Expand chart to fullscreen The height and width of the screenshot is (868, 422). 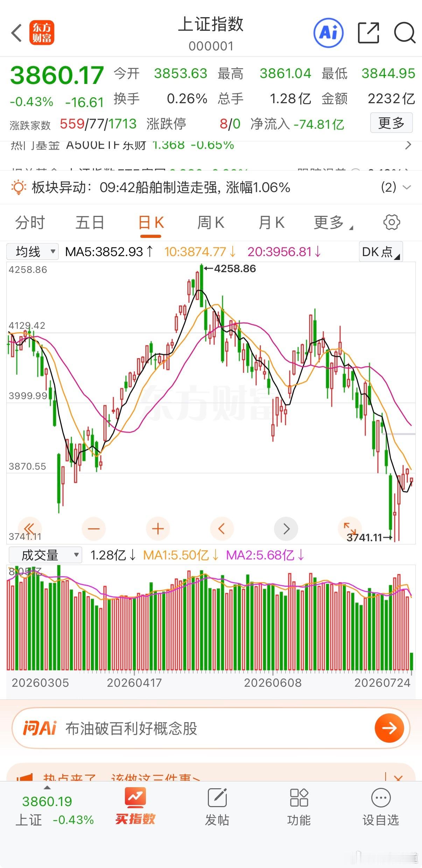[350, 529]
